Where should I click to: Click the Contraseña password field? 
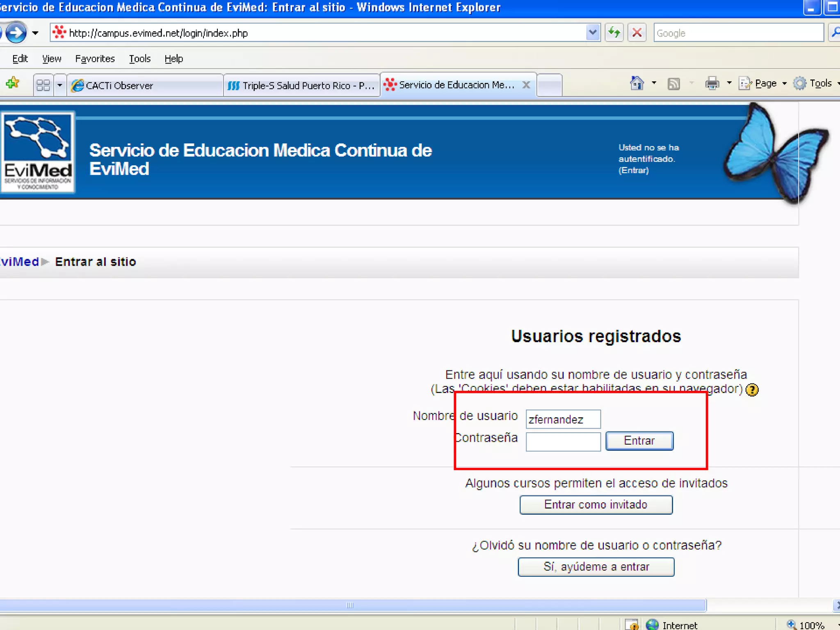click(x=563, y=442)
